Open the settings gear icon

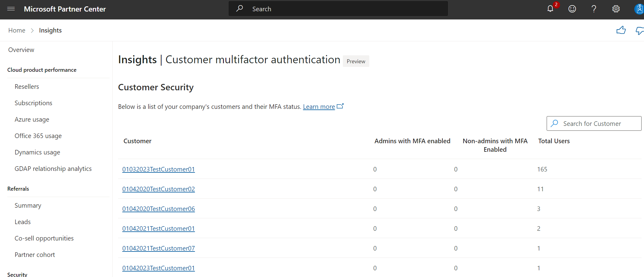[616, 9]
